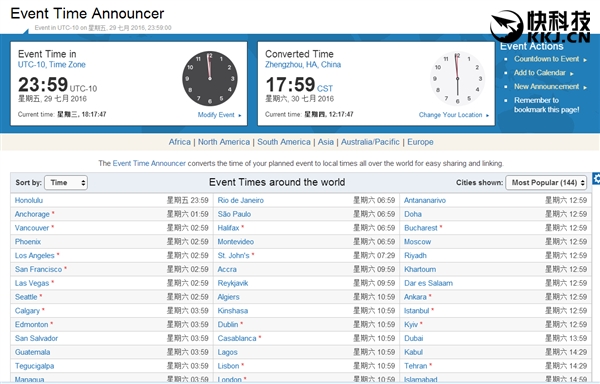Open the Event Time Announcer description link
Image resolution: width=600 pixels, height=384 pixels.
point(149,163)
